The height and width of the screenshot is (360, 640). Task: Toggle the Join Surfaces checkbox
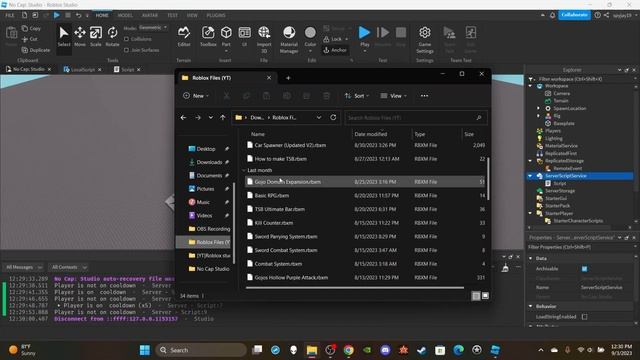[x=127, y=50]
